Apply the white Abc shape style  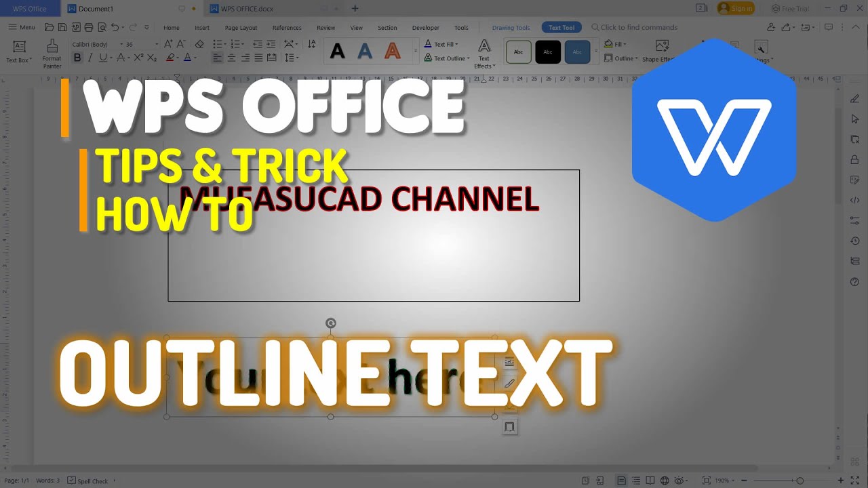[519, 52]
